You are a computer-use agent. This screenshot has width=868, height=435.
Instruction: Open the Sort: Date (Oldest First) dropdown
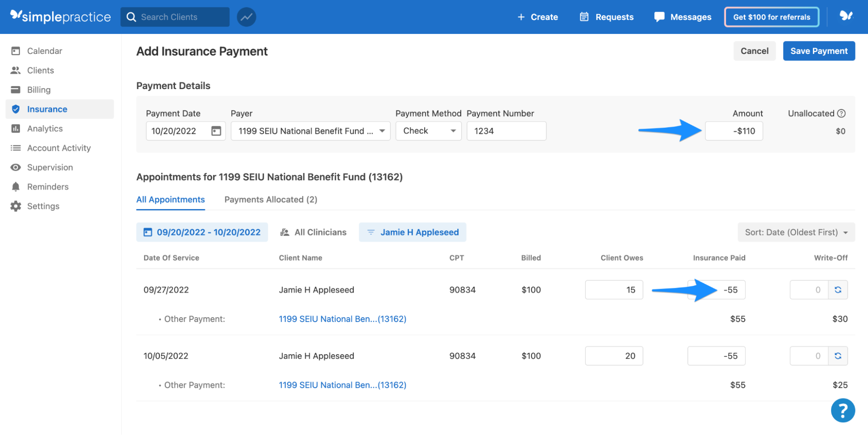[x=796, y=232]
